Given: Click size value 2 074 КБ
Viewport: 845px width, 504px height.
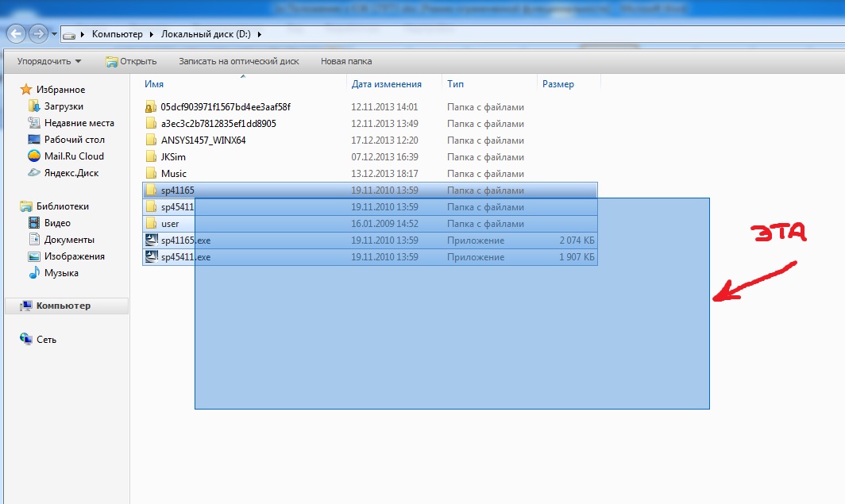Looking at the screenshot, I should click(577, 240).
